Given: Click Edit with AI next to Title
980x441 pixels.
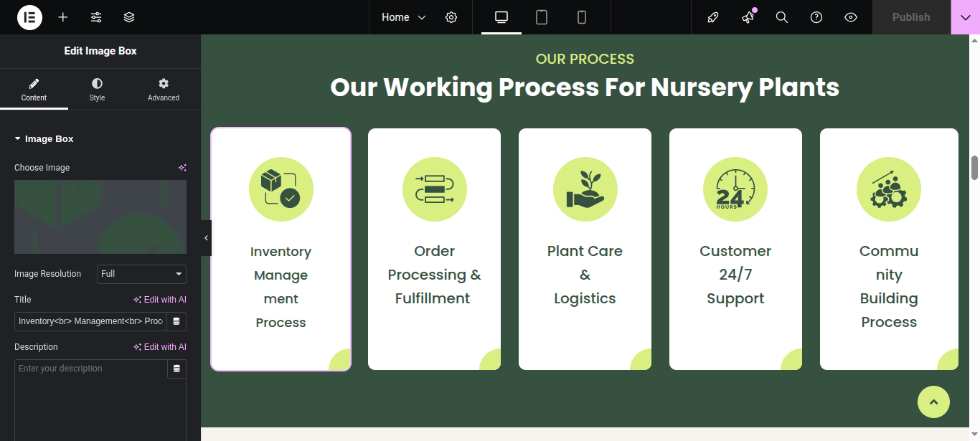Looking at the screenshot, I should coord(160,300).
